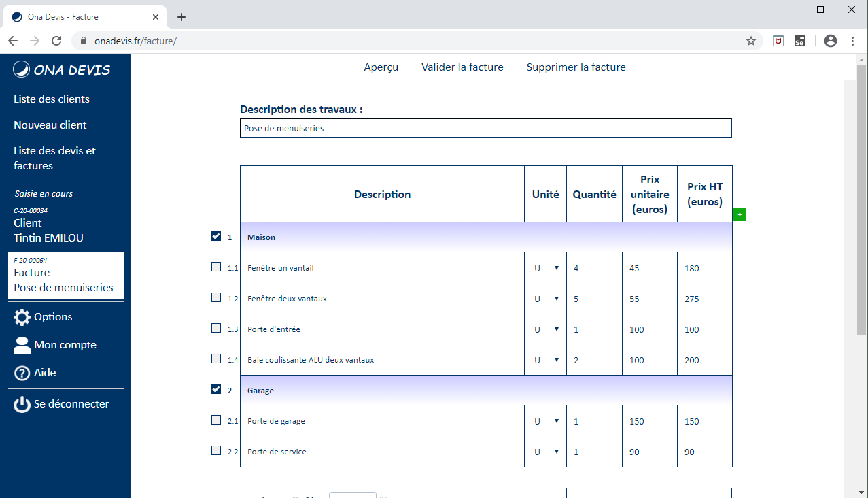Screen dimensions: 868x498
Task: Select Valider la facture in top menu
Action: click(462, 67)
